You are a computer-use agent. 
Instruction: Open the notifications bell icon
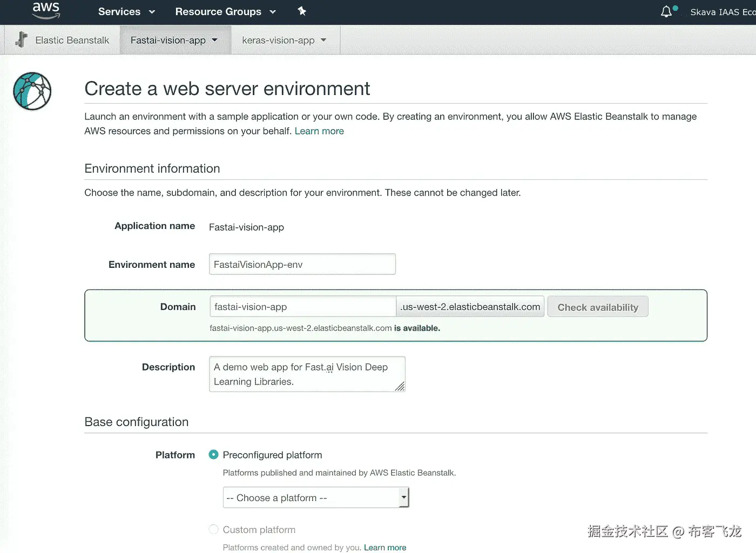pyautogui.click(x=666, y=12)
